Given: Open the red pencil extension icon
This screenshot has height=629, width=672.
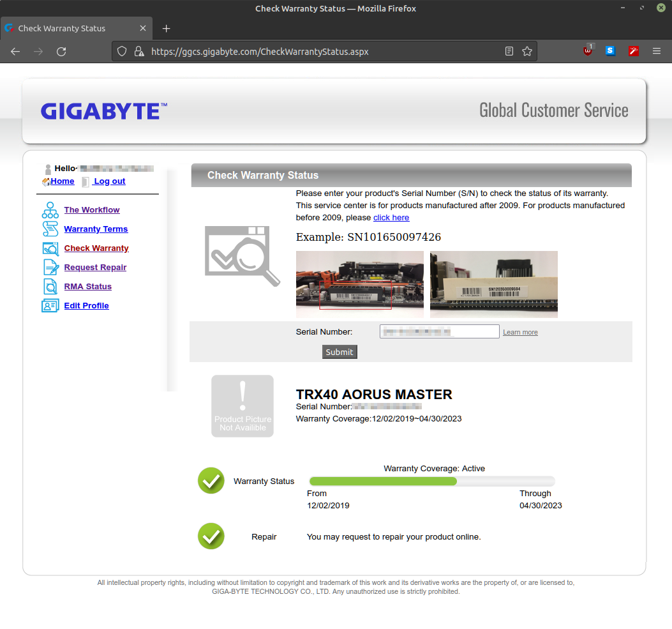Looking at the screenshot, I should click(x=634, y=52).
